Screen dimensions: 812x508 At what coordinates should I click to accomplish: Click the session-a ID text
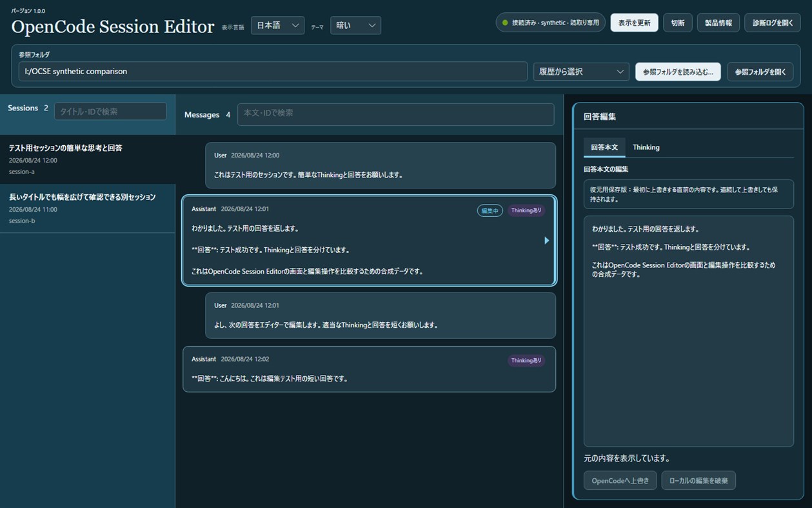click(21, 172)
